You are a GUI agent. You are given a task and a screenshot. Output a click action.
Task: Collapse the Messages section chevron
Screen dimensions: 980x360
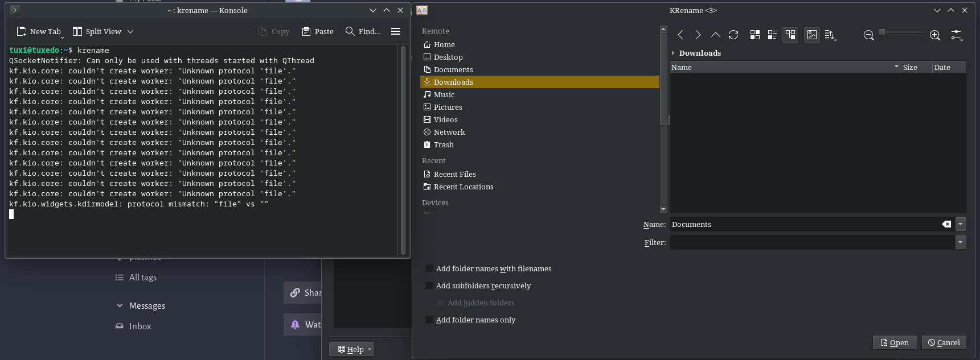click(x=120, y=306)
